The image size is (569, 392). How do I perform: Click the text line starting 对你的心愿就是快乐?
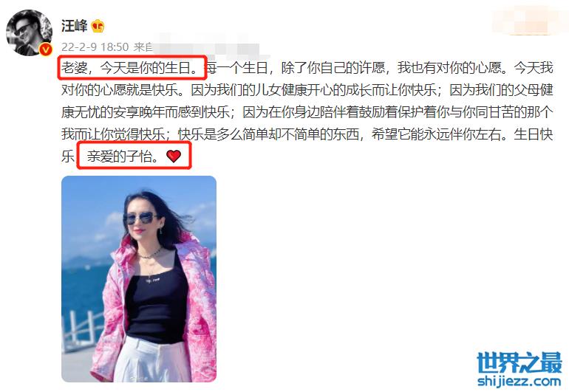[x=307, y=90]
